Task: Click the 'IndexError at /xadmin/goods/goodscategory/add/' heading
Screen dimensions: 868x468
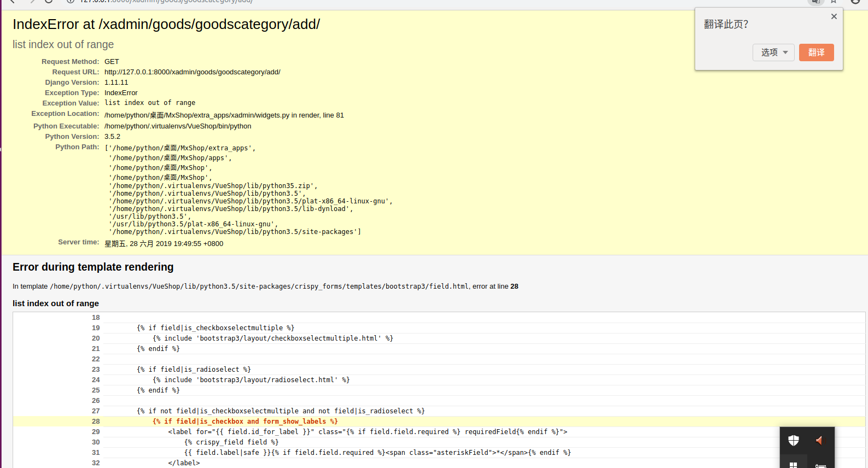Action: click(x=166, y=24)
